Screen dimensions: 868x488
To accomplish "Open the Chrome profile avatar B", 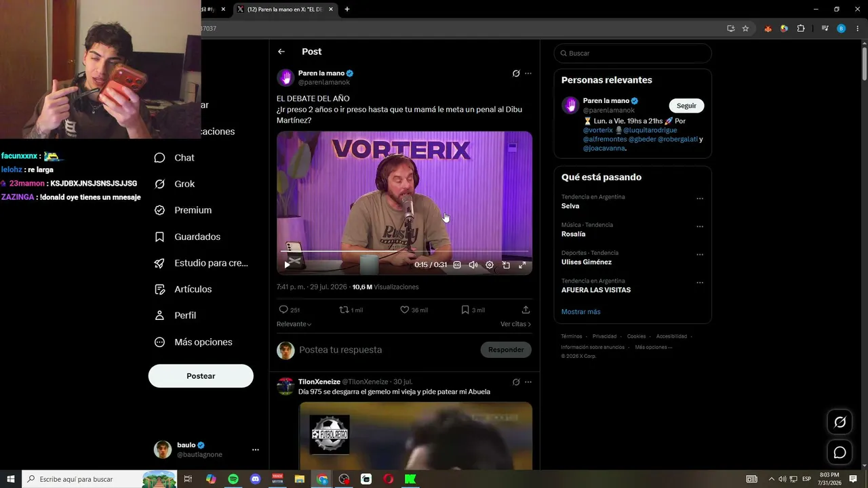I will (x=842, y=28).
